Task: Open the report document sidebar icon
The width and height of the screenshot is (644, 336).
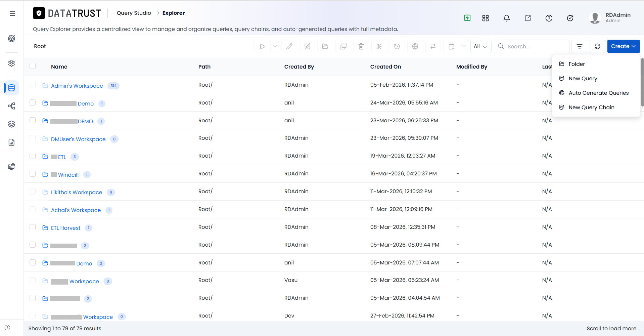Action: click(12, 142)
